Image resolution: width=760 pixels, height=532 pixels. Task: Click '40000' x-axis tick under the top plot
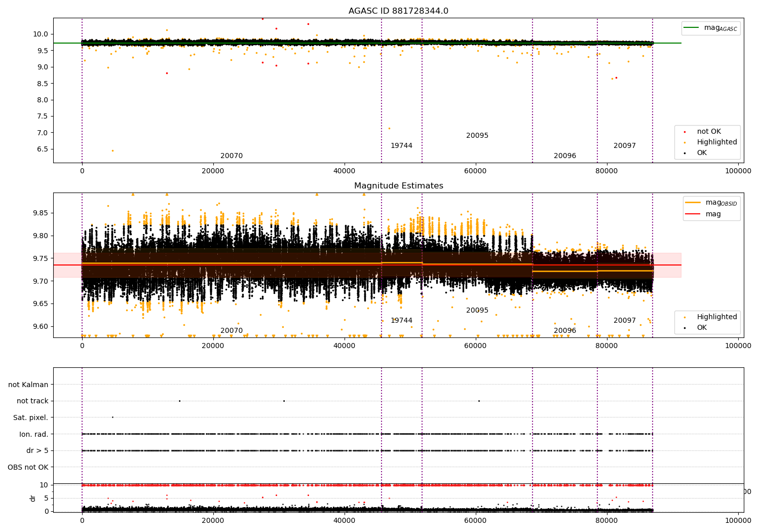point(344,171)
